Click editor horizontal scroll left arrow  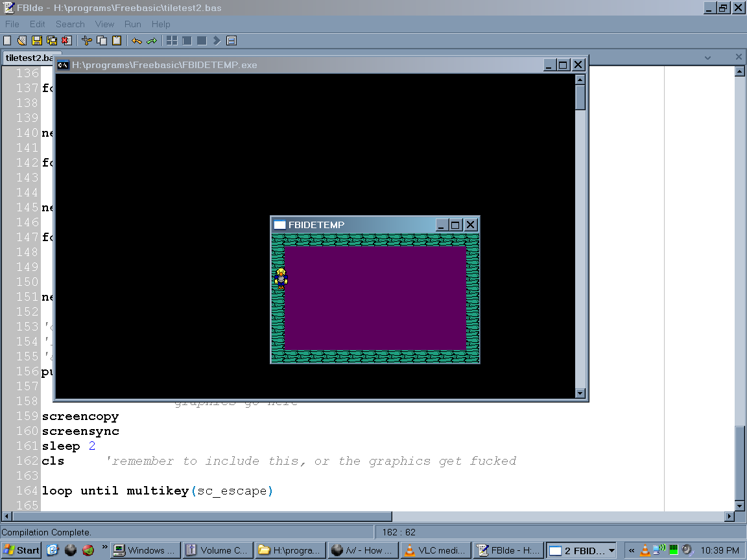click(6, 516)
